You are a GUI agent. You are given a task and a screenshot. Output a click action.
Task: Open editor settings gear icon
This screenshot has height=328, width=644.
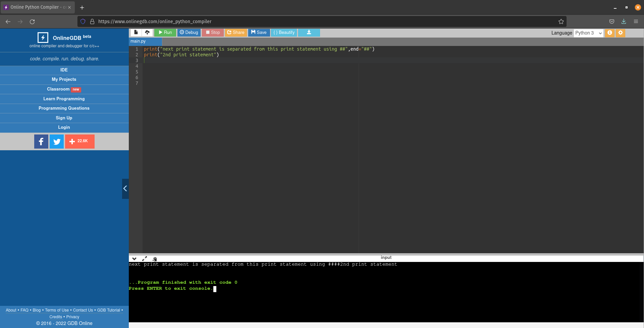pos(621,33)
